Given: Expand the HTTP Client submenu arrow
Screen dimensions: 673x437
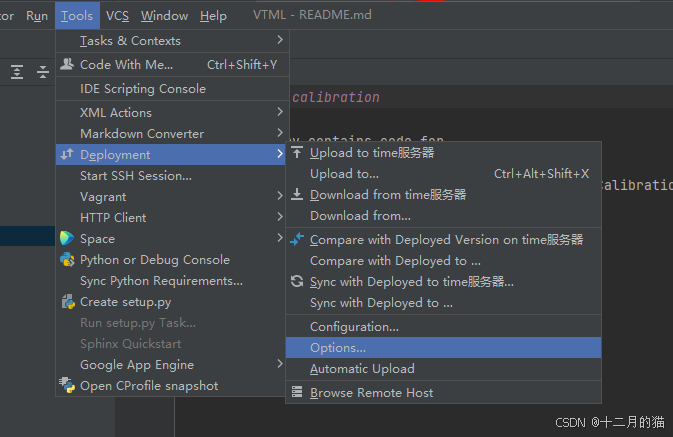Looking at the screenshot, I should point(280,217).
